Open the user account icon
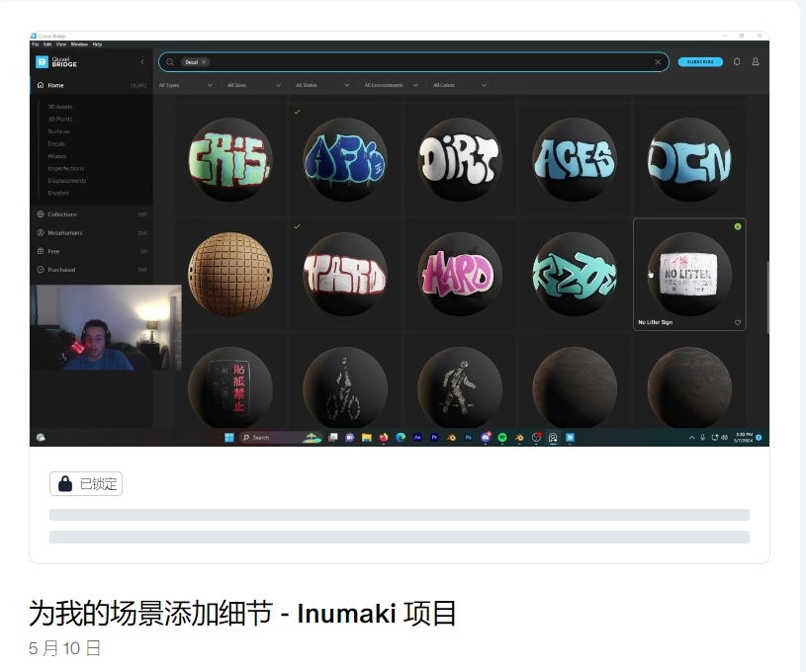The width and height of the screenshot is (806, 672). tap(756, 61)
